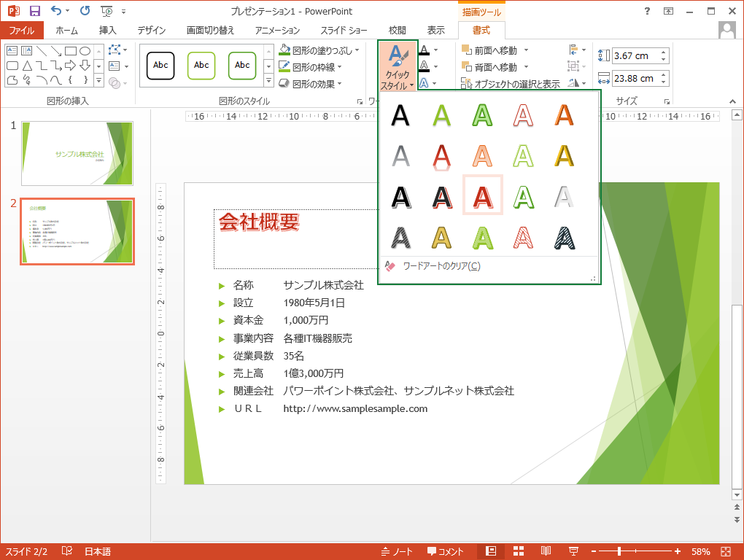Select the orange gradient WordArt style in first row

562,115
